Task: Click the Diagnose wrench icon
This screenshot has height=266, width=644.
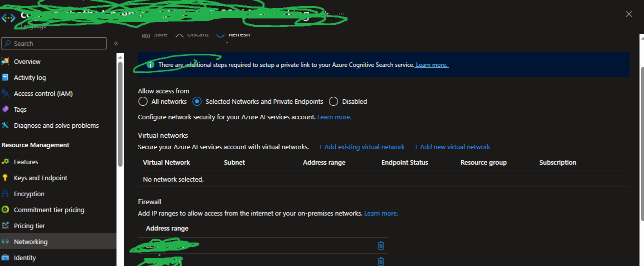Action: click(x=5, y=125)
